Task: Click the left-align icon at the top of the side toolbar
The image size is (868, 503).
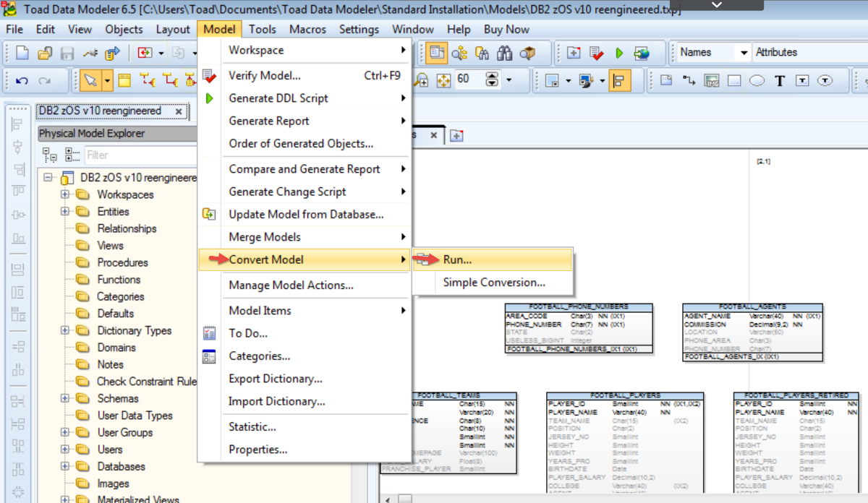Action: [18, 125]
